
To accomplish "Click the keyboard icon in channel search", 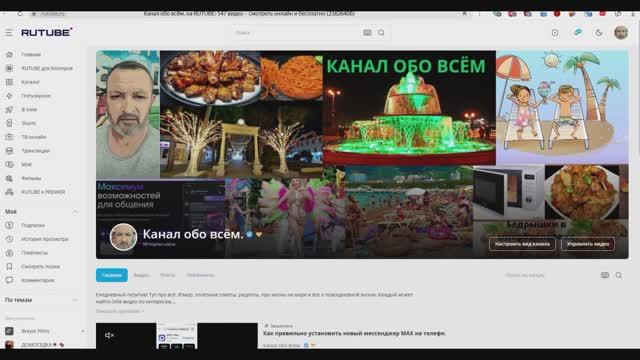I will 605,275.
